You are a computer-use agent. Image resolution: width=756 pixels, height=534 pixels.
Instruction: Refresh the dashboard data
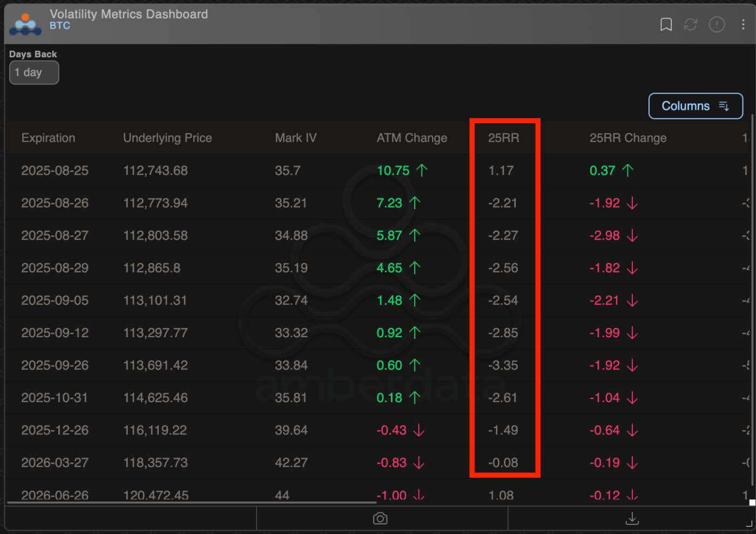point(691,24)
